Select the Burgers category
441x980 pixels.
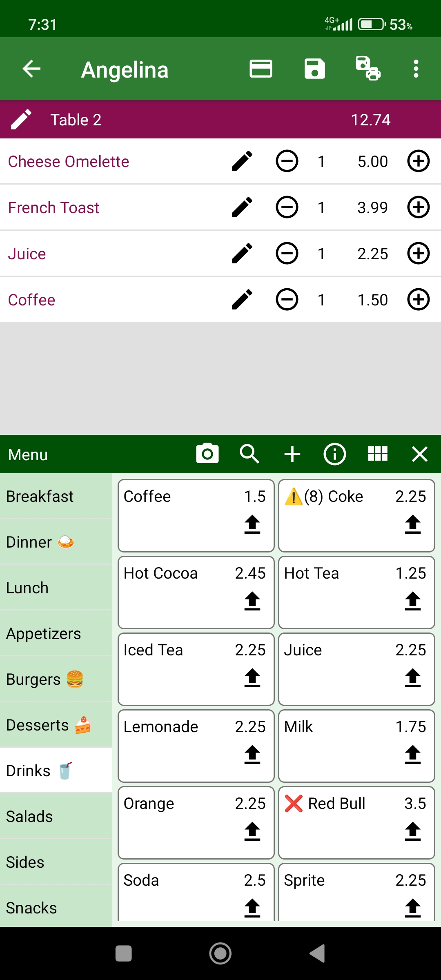(56, 679)
